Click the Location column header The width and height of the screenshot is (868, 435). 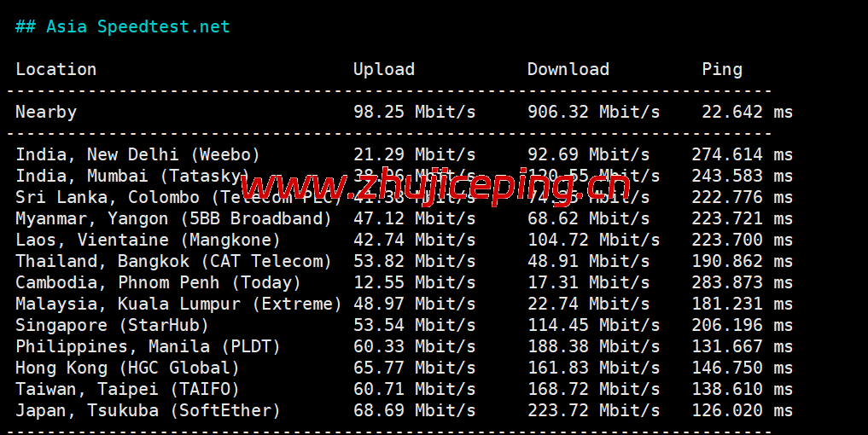[56, 69]
